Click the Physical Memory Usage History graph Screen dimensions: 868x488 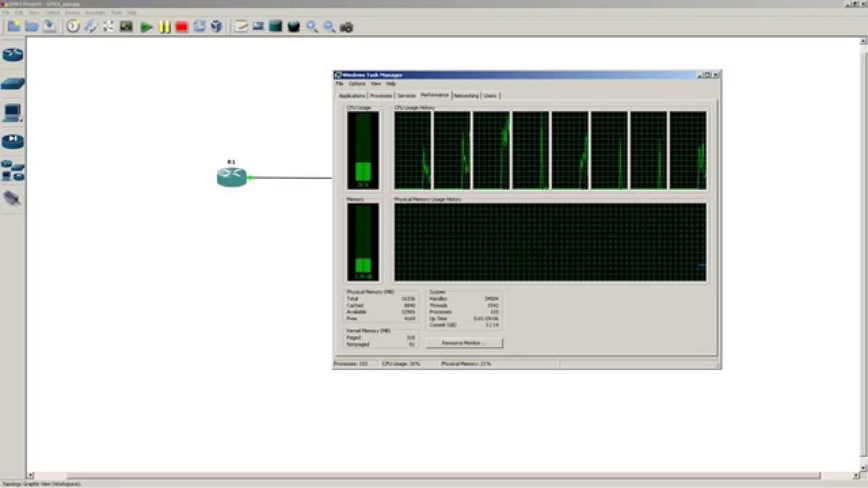point(550,242)
